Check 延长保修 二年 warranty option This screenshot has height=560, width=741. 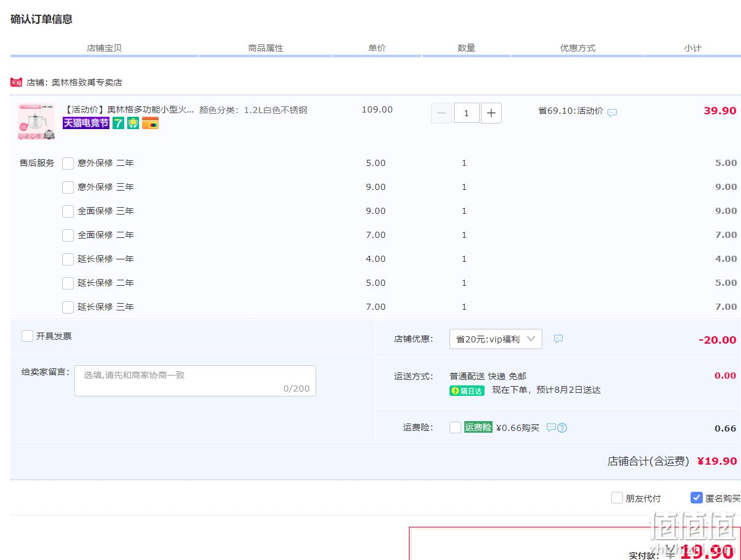[68, 283]
